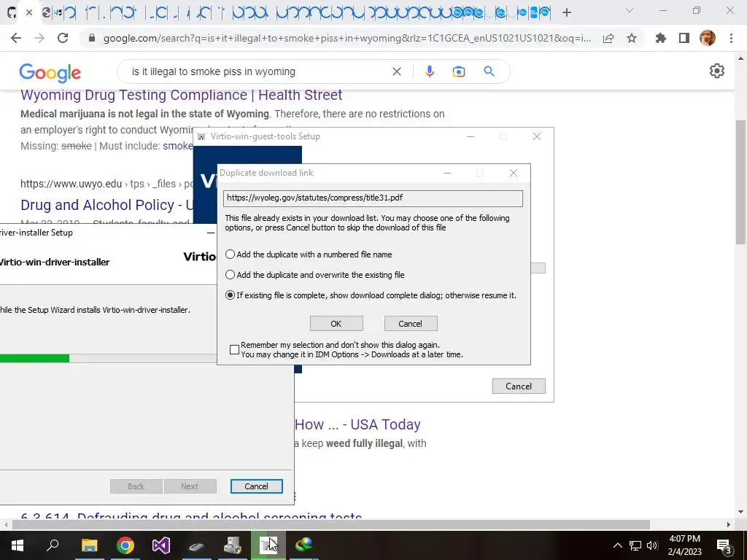
Task: Open Visual Studio from taskbar
Action: pyautogui.click(x=161, y=545)
